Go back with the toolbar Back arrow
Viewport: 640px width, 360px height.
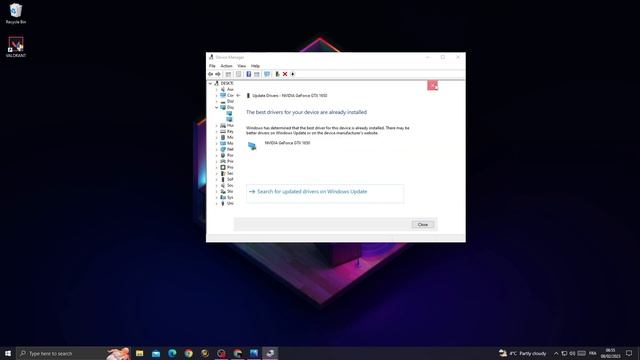(x=211, y=74)
